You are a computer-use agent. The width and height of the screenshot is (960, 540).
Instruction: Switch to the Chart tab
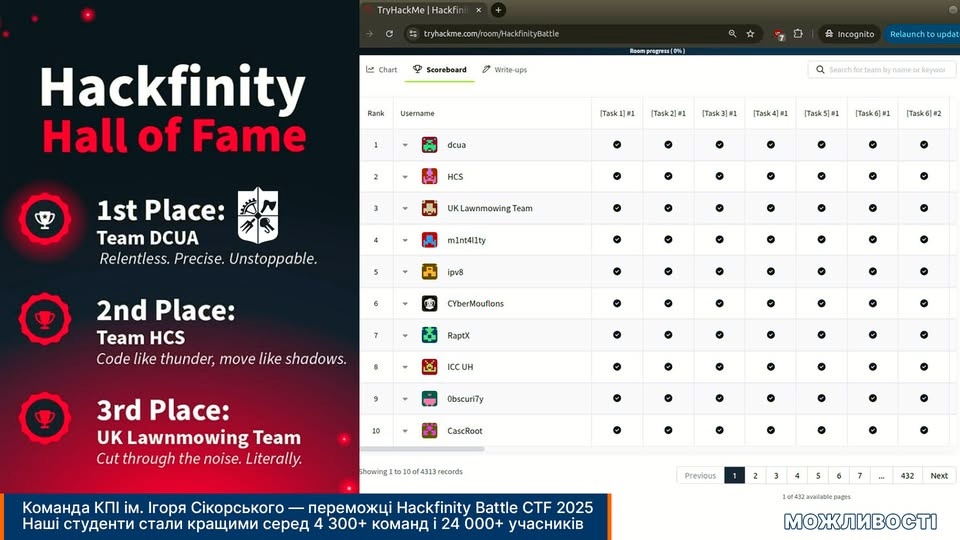click(381, 70)
